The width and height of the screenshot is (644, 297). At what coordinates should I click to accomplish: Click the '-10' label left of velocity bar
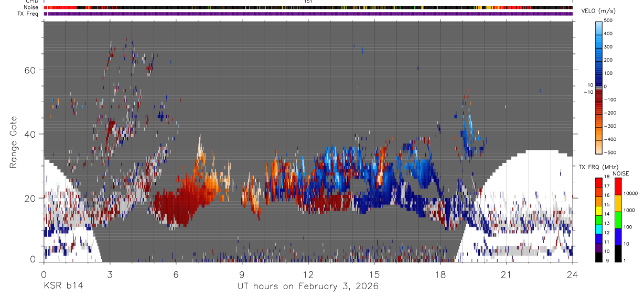click(588, 91)
